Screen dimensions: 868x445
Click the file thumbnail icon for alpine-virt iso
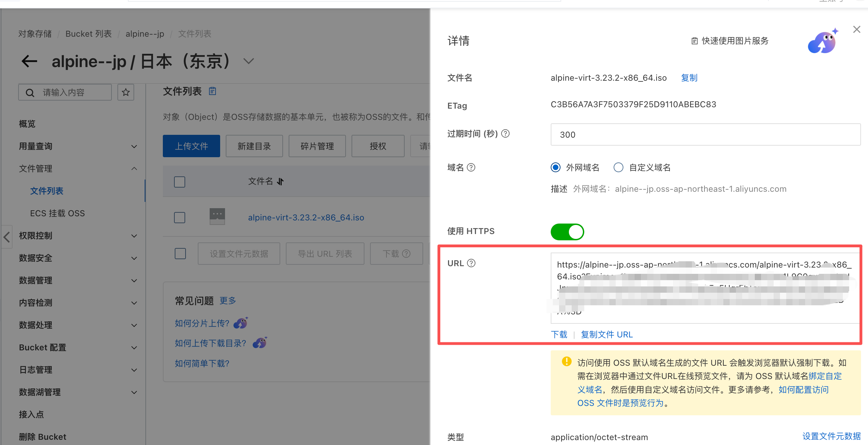tap(217, 217)
